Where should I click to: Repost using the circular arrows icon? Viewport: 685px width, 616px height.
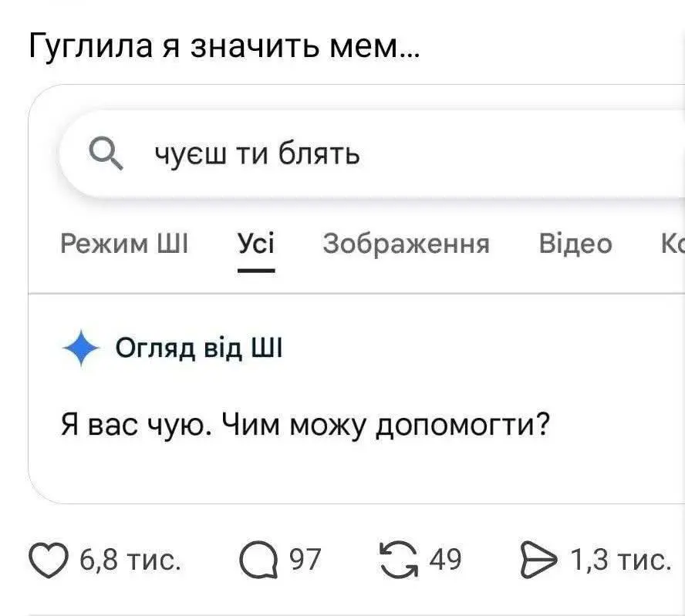(398, 560)
